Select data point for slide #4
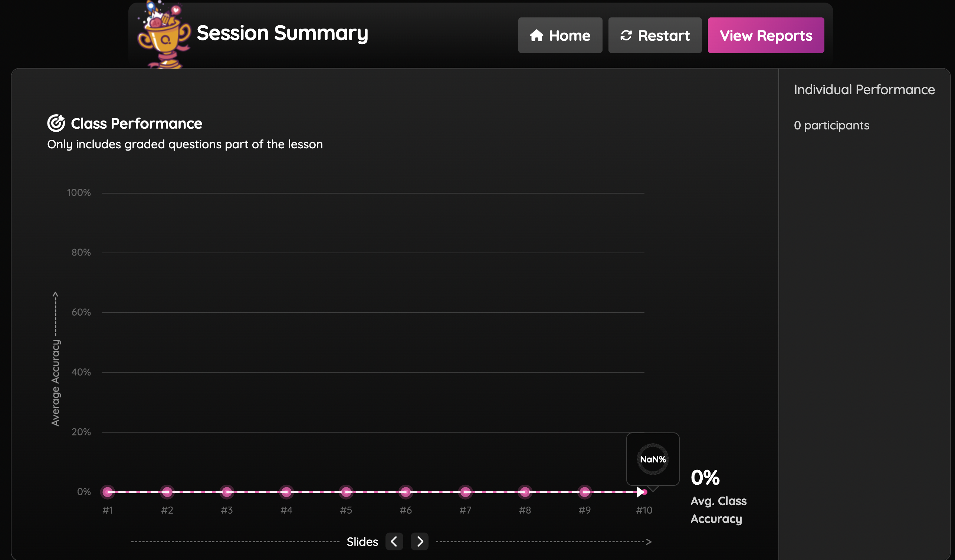Viewport: 955px width, 560px height. [x=286, y=492]
